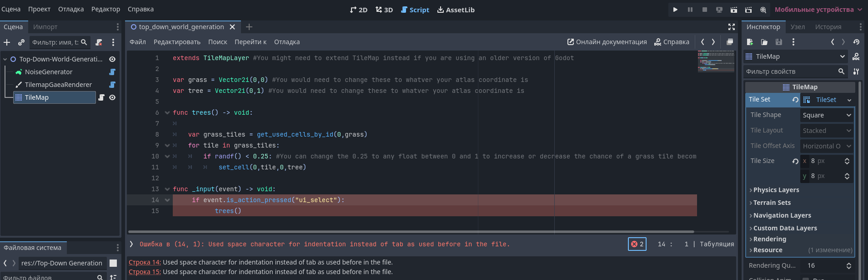Open Онлайн документация link
The height and width of the screenshot is (280, 868).
point(607,42)
